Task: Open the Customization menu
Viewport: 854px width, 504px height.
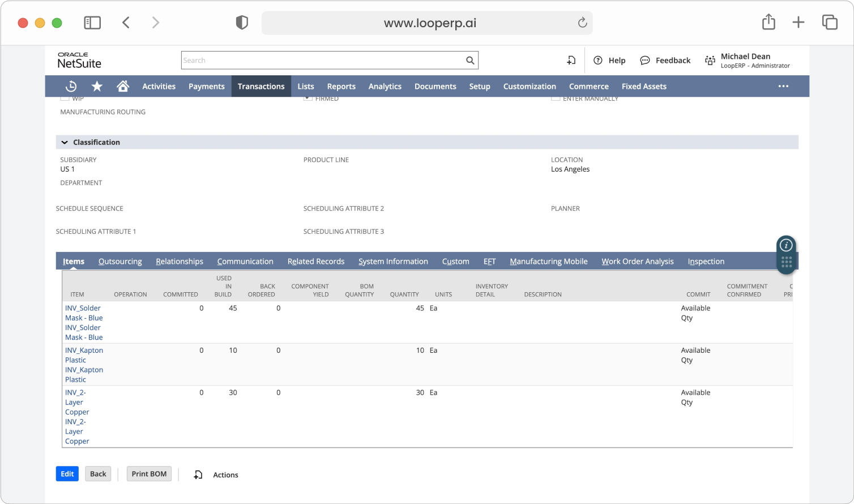Action: pos(530,86)
